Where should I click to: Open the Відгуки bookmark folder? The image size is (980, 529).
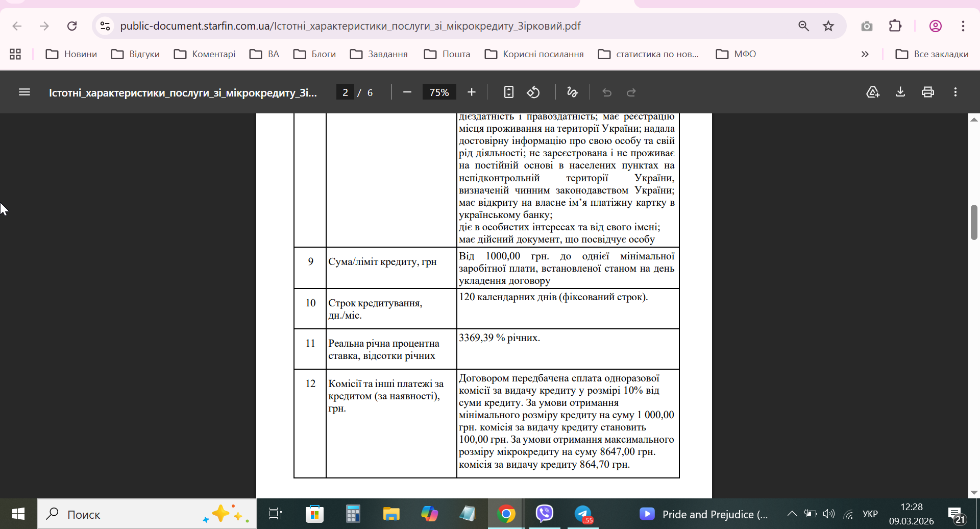click(x=135, y=54)
